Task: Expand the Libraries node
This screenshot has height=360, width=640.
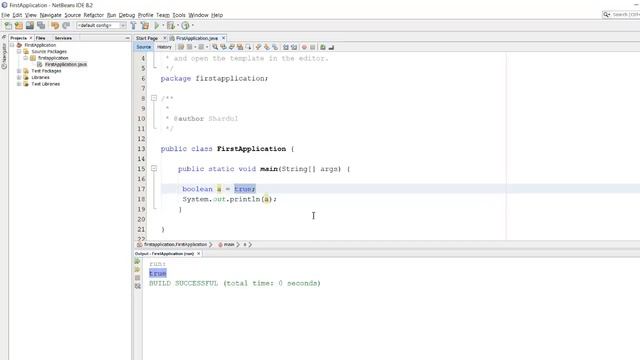Action: (x=19, y=78)
